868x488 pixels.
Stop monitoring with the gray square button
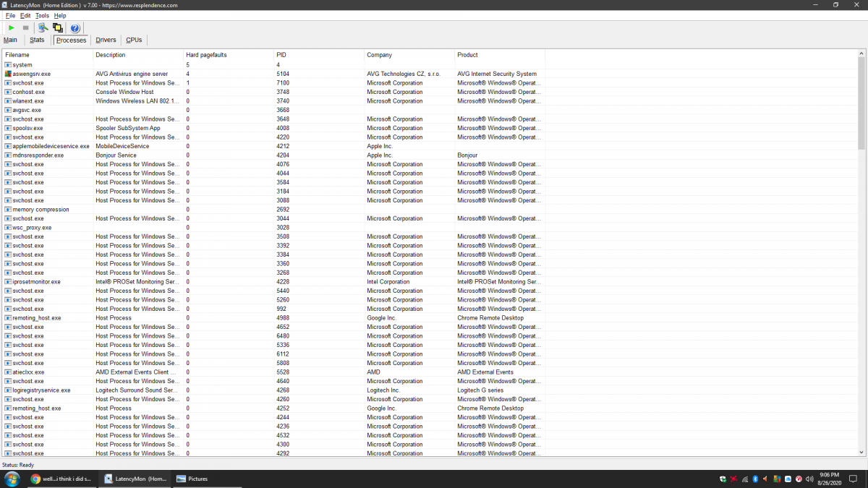pos(25,27)
